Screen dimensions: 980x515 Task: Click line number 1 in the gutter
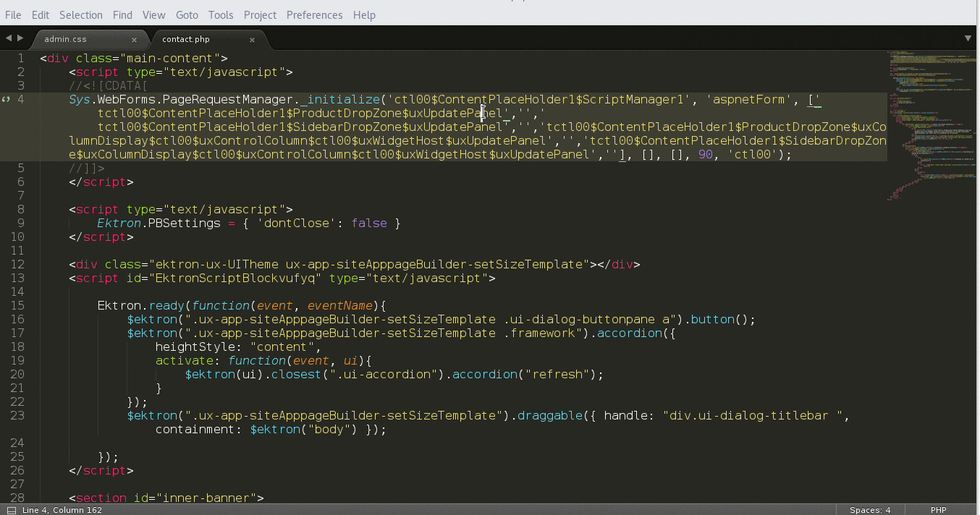tap(21, 59)
